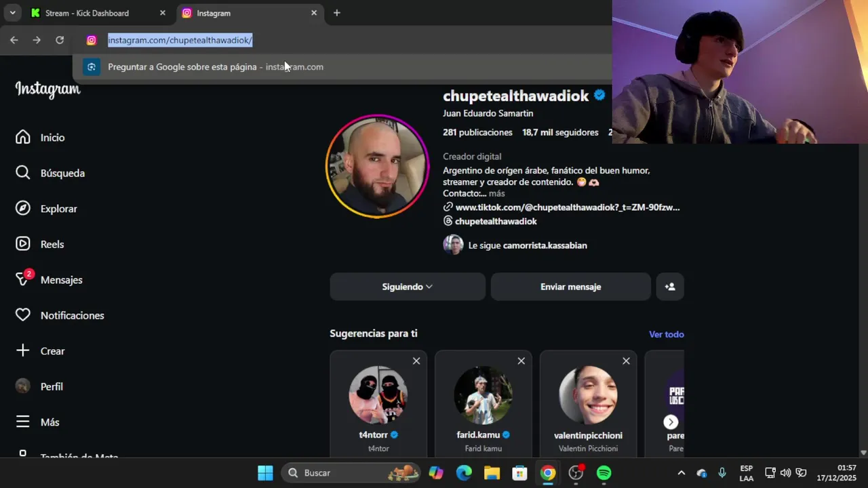Click the Juan Eduardo Samartin name text
This screenshot has width=868, height=488.
(488, 113)
